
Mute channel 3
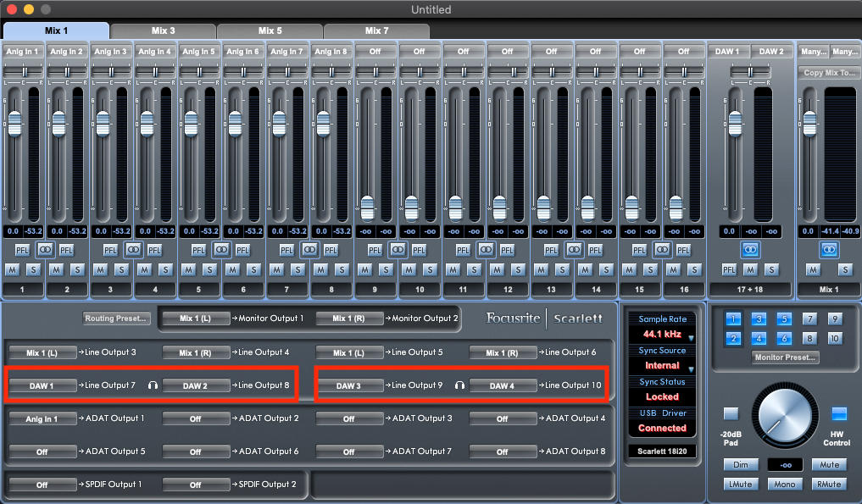tap(100, 269)
